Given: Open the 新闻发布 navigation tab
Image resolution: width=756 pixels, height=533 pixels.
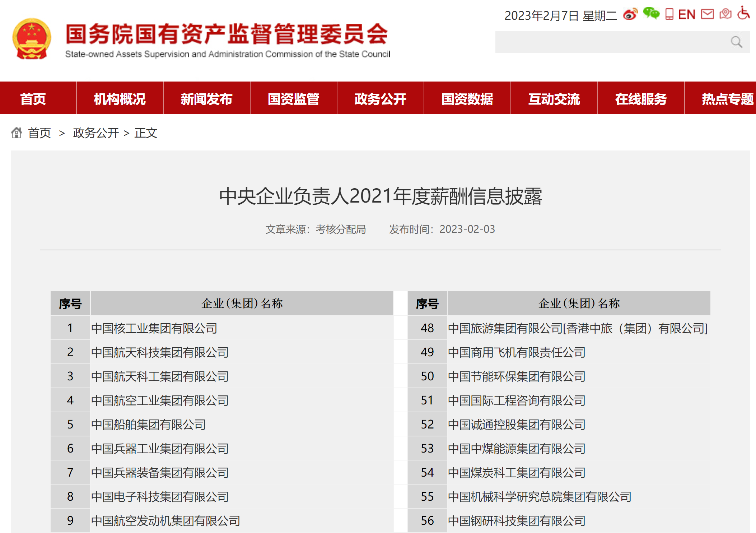Looking at the screenshot, I should (x=206, y=99).
